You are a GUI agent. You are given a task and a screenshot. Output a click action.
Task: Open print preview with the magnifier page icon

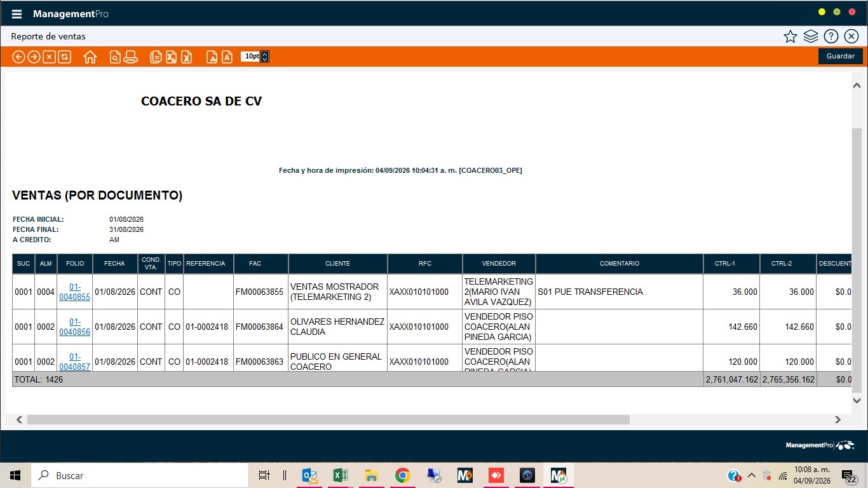(x=115, y=57)
